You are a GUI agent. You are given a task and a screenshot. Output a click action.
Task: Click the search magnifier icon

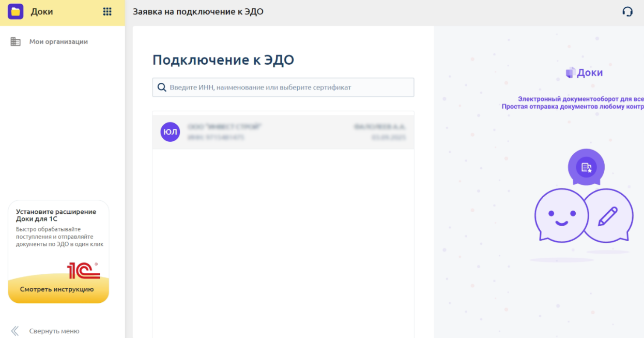(162, 87)
